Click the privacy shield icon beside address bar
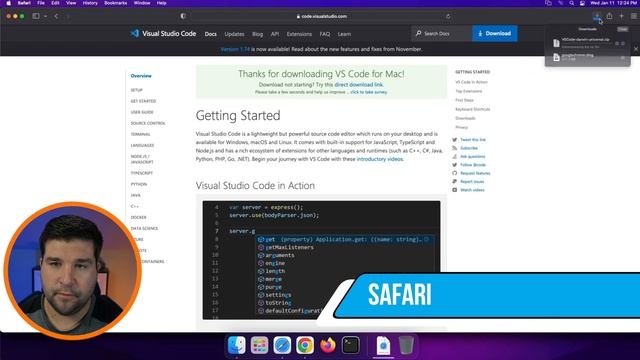The height and width of the screenshot is (360, 640). pyautogui.click(x=183, y=16)
